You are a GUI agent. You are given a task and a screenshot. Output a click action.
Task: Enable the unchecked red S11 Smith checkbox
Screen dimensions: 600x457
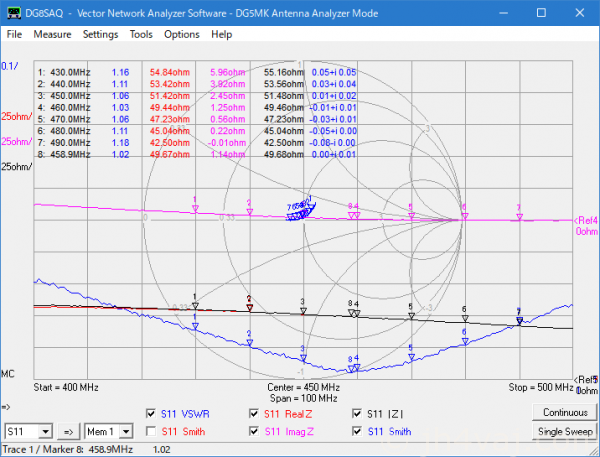pyautogui.click(x=151, y=431)
